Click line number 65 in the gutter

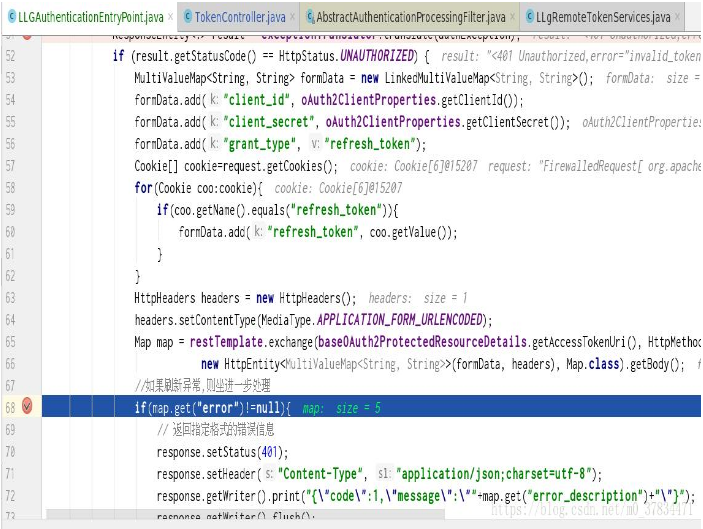coord(10,342)
